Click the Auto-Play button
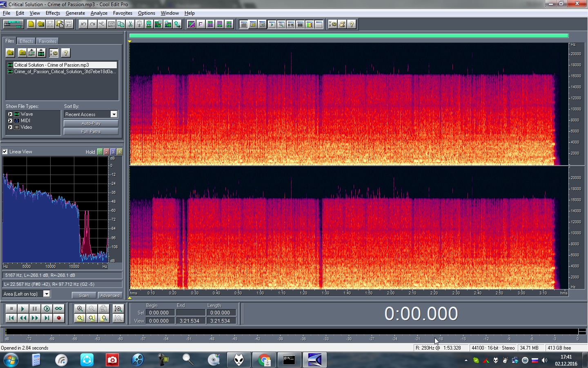Viewport: 588px width, 368px height. [91, 123]
